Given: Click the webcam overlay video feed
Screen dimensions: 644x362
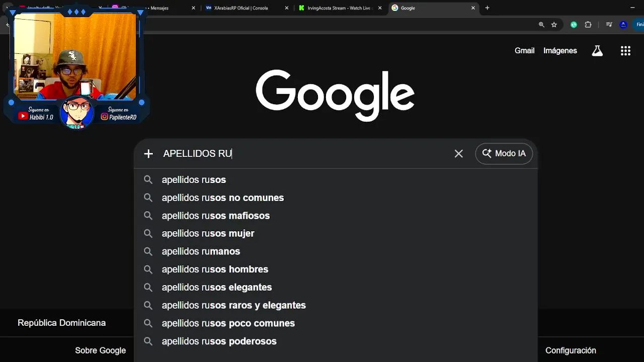Looking at the screenshot, I should coord(75,56).
